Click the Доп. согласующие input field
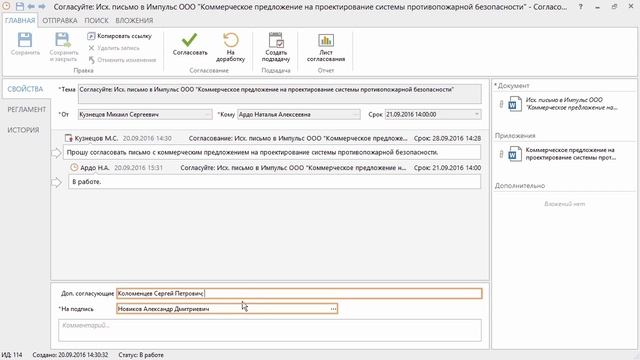This screenshot has width=640, height=360. [x=299, y=293]
